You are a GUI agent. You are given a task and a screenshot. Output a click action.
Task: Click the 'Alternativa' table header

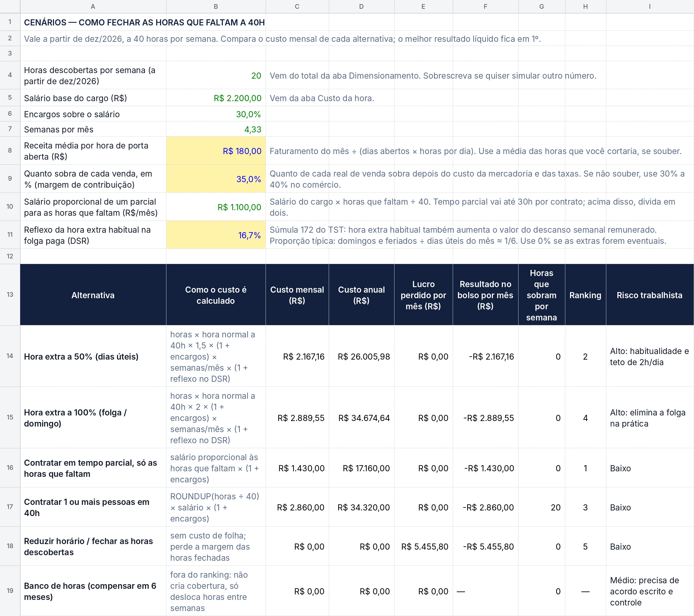[x=93, y=295]
